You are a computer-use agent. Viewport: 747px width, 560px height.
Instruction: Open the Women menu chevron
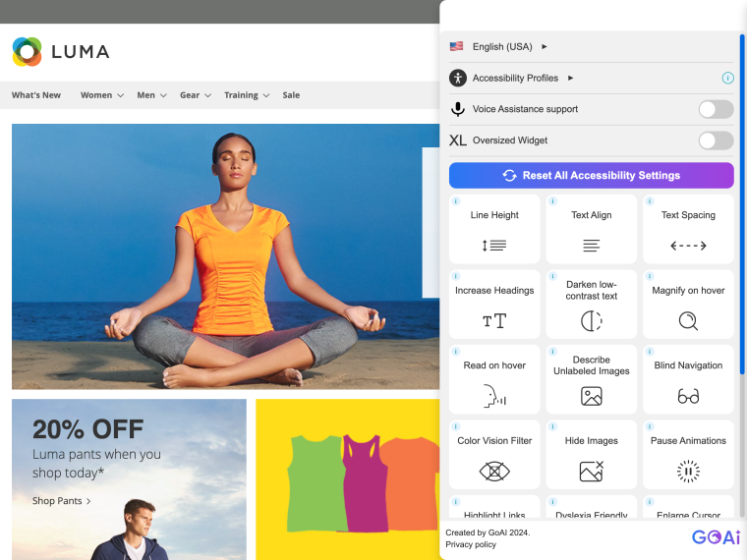[121, 95]
